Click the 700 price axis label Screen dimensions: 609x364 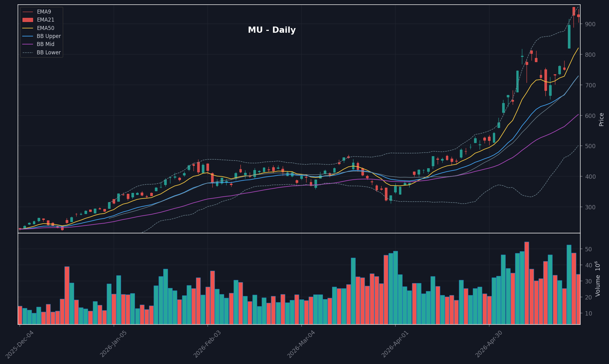tap(590, 85)
